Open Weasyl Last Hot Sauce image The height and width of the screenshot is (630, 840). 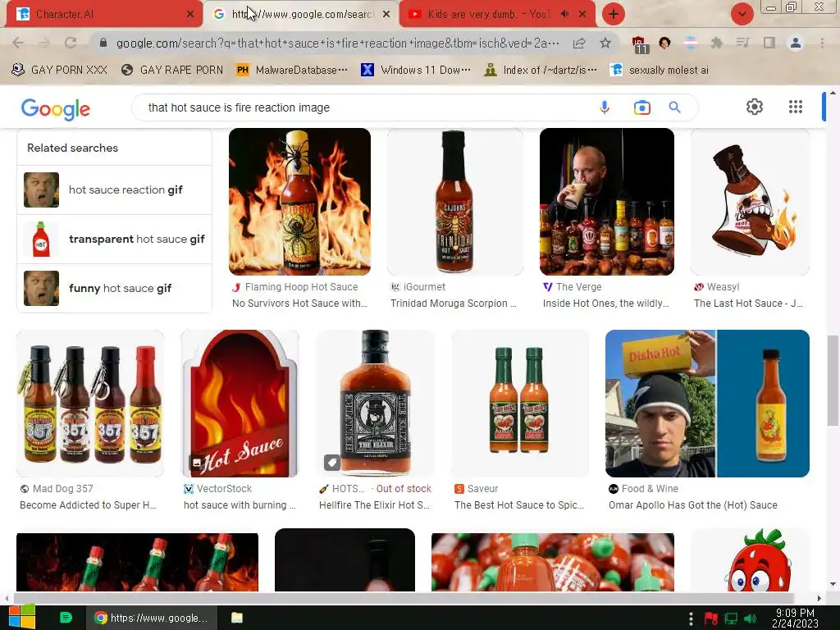[750, 202]
